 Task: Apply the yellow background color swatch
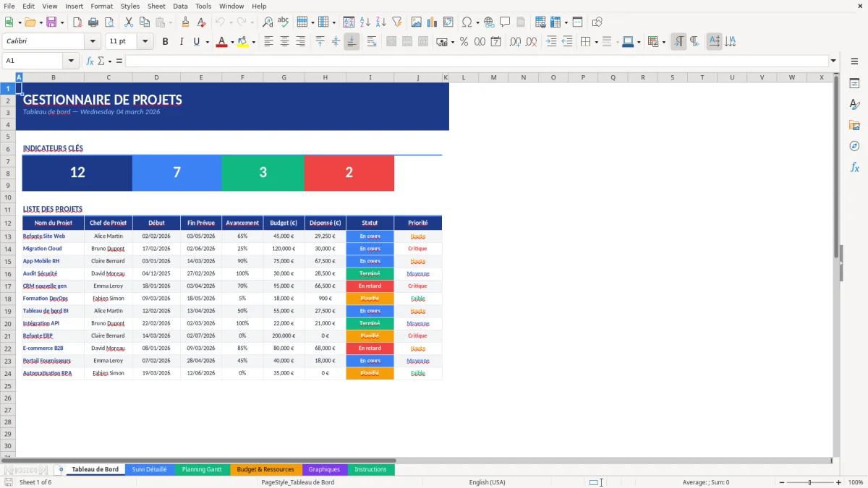(243, 42)
